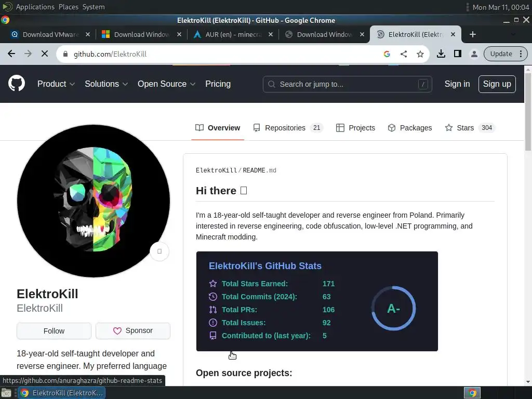Open the Repositories tab
Screen dimensions: 532x399
click(x=288, y=128)
